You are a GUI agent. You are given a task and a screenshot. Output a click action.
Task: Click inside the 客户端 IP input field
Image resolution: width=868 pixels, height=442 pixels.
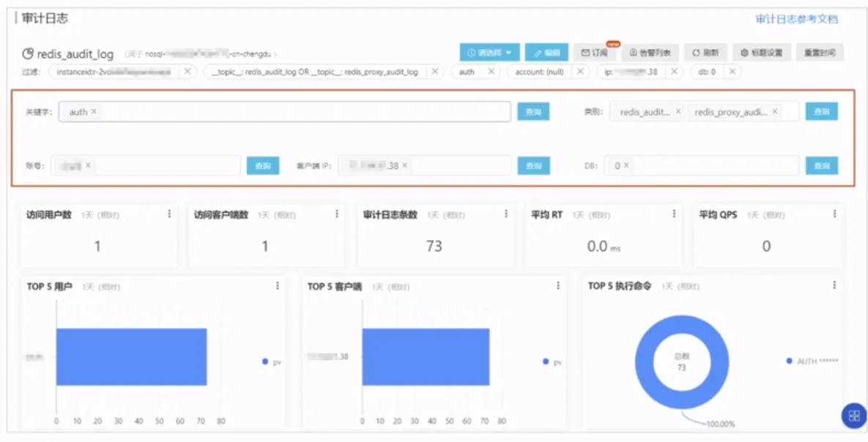(454, 165)
